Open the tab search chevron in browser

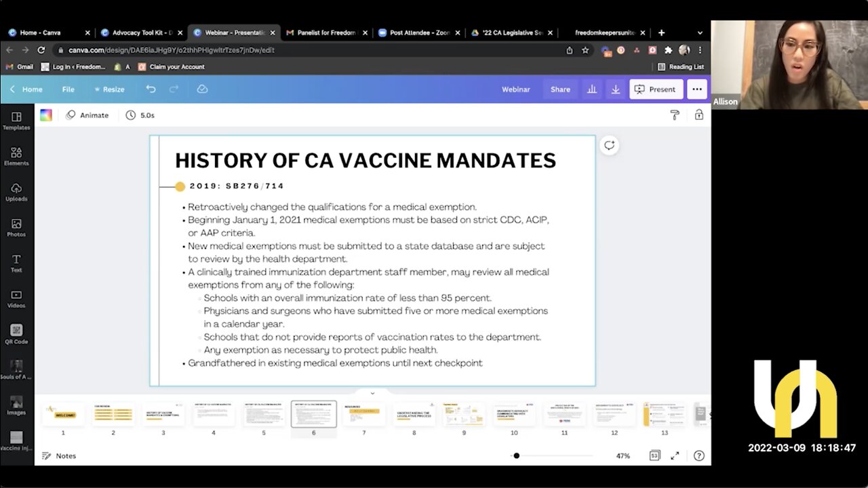[701, 33]
